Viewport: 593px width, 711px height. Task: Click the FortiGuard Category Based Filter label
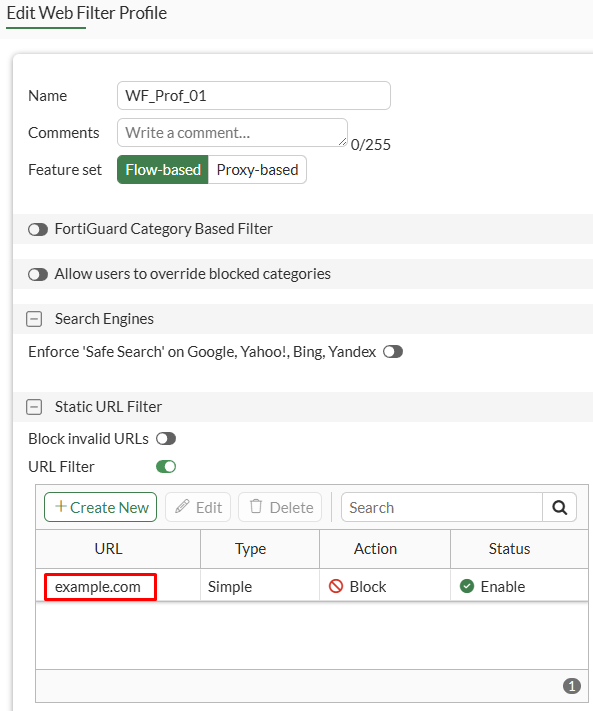point(164,229)
